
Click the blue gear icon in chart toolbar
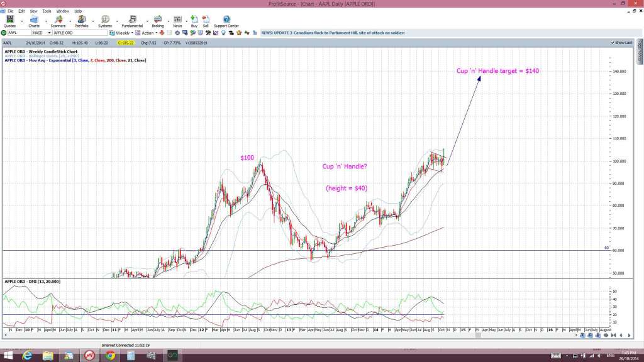(x=177, y=33)
